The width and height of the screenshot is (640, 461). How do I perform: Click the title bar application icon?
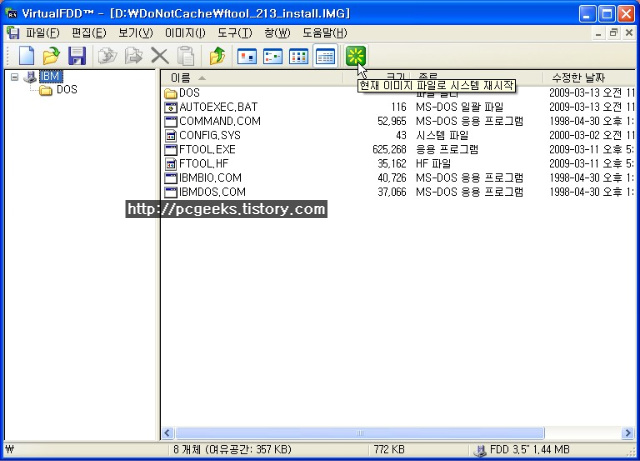(11, 13)
